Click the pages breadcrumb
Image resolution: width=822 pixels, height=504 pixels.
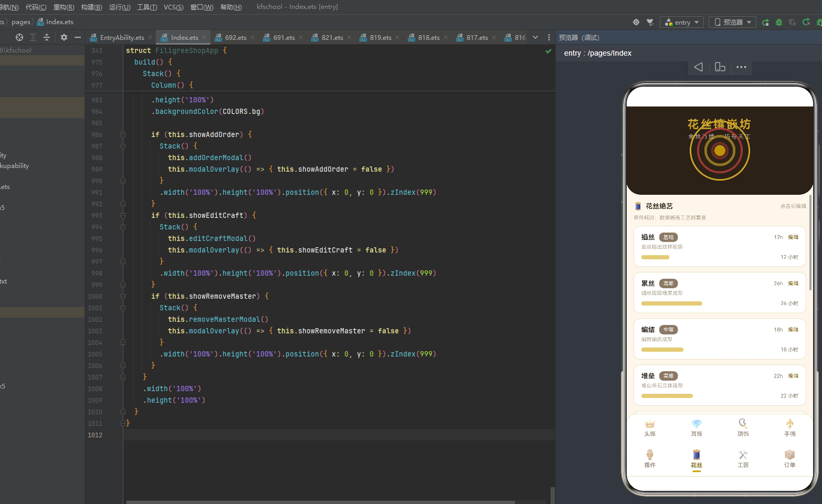(x=21, y=22)
